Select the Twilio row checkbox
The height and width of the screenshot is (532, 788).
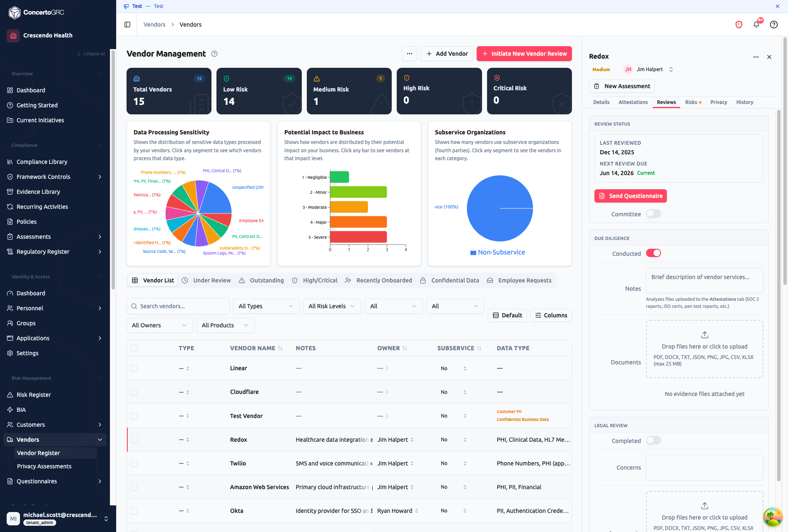tap(134, 463)
